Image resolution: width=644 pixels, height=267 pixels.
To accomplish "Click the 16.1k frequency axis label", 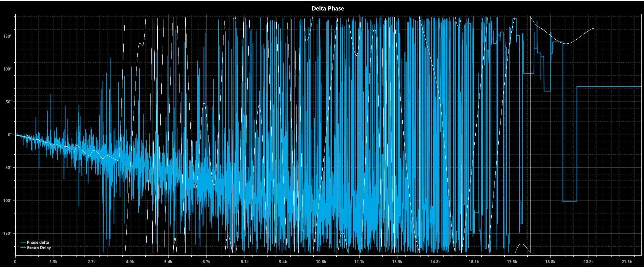I will (474, 262).
